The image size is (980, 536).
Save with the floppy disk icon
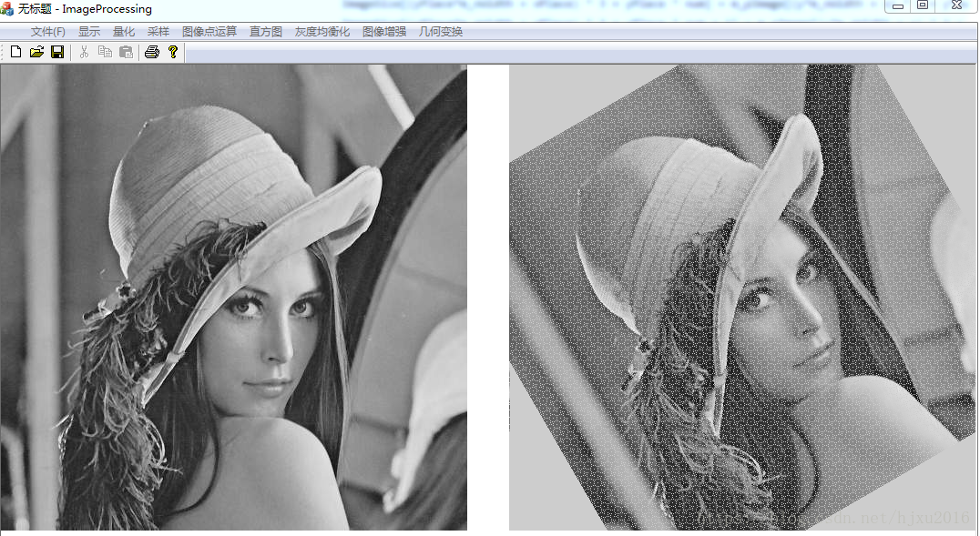(x=57, y=52)
